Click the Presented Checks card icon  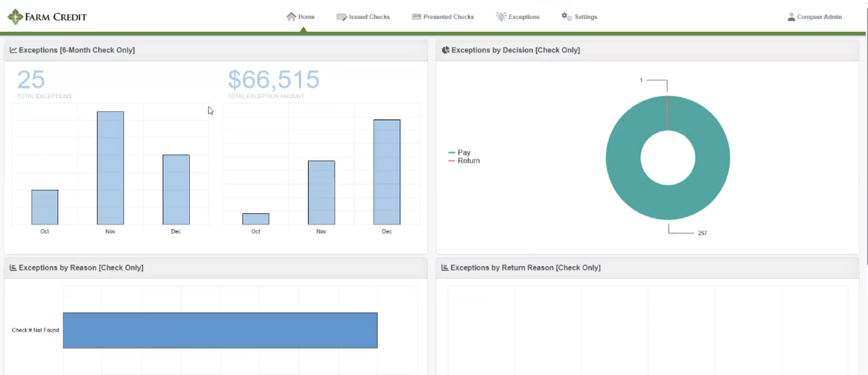(x=416, y=17)
